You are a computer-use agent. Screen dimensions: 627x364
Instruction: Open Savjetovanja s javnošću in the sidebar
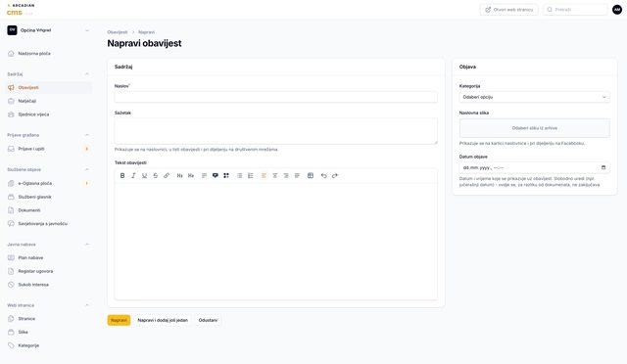49,224
